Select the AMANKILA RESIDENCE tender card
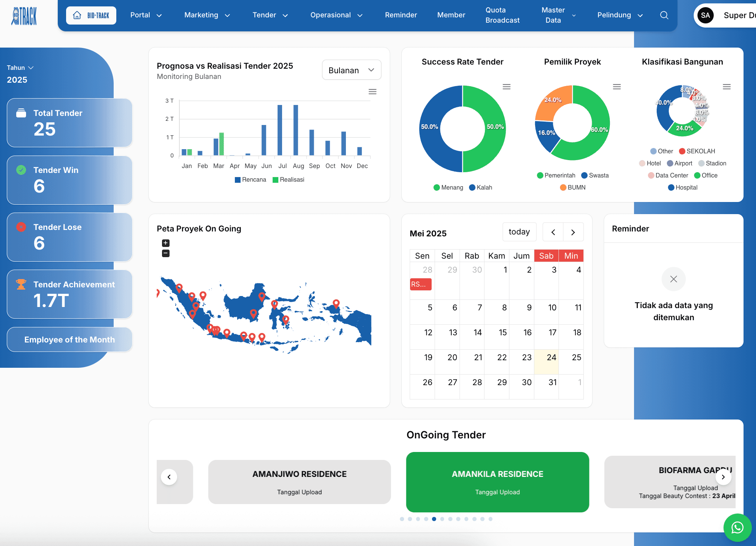 [497, 482]
